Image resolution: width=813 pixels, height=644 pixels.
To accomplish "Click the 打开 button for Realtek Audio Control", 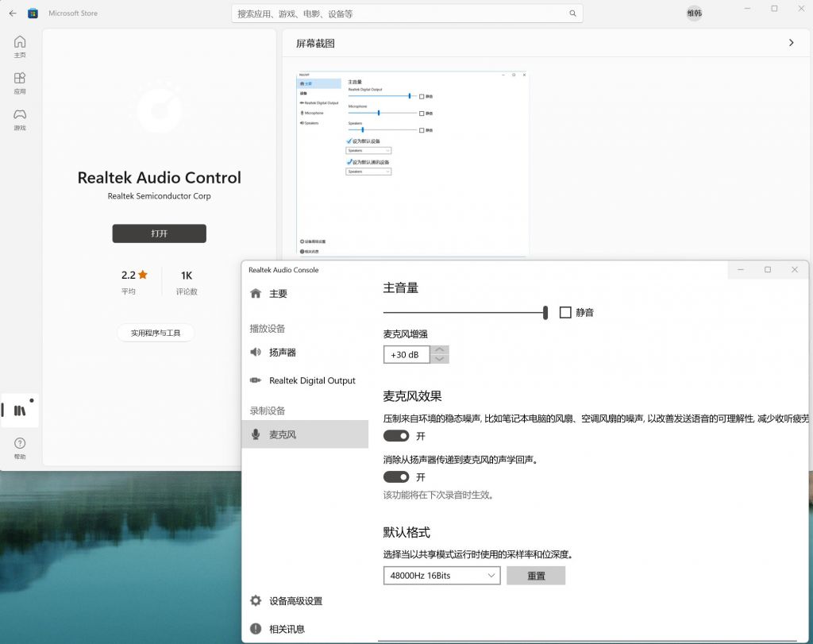I will [x=159, y=233].
